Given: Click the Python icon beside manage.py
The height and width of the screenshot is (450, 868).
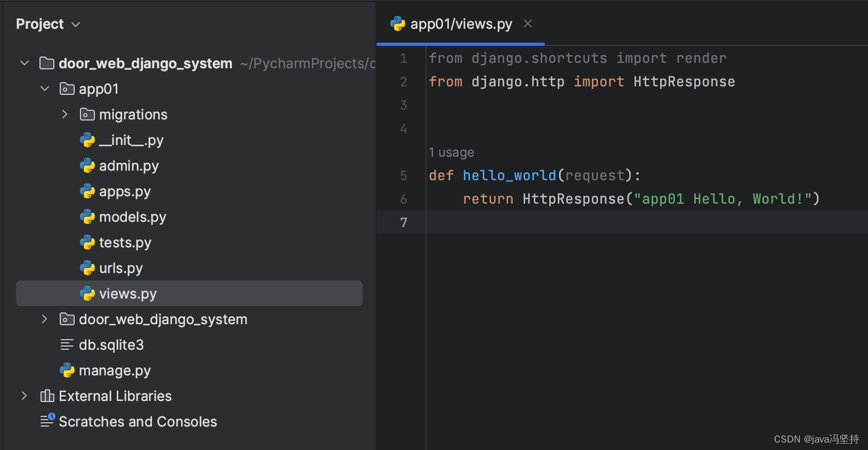Looking at the screenshot, I should [x=67, y=371].
